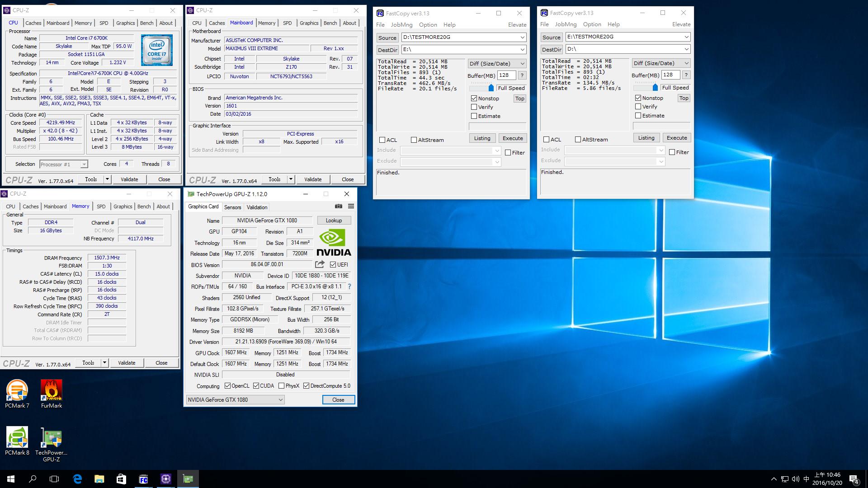Click the Lookup button in GPU-Z
868x488 pixels.
(x=334, y=221)
